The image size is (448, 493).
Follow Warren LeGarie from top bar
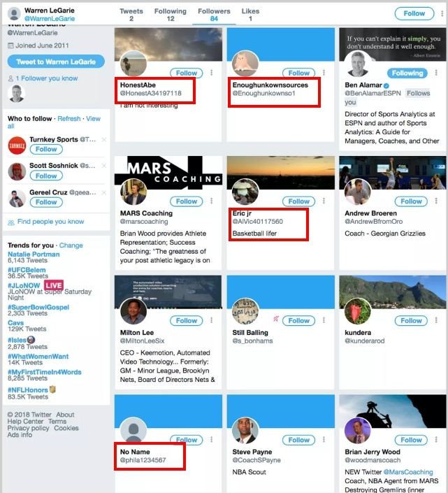(x=414, y=13)
